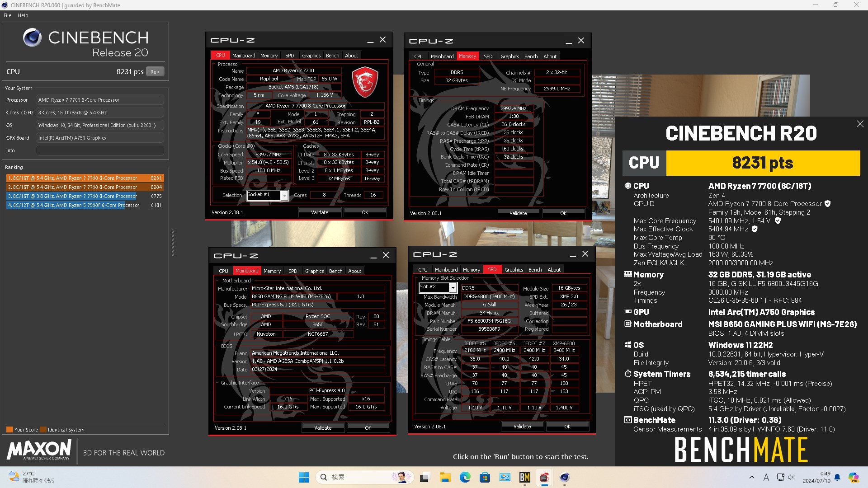868x488 pixels.
Task: Click the verified shield beside Max Effective Clock
Action: 755,229
